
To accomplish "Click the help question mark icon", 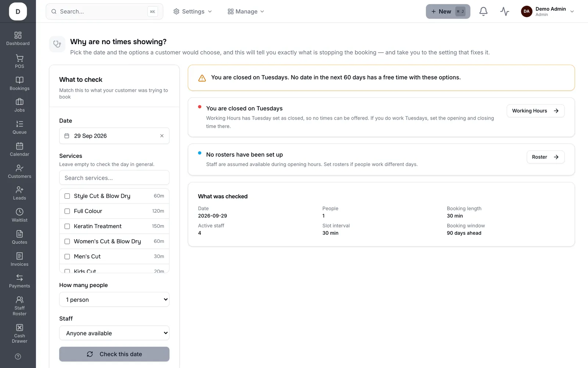I will tap(18, 357).
